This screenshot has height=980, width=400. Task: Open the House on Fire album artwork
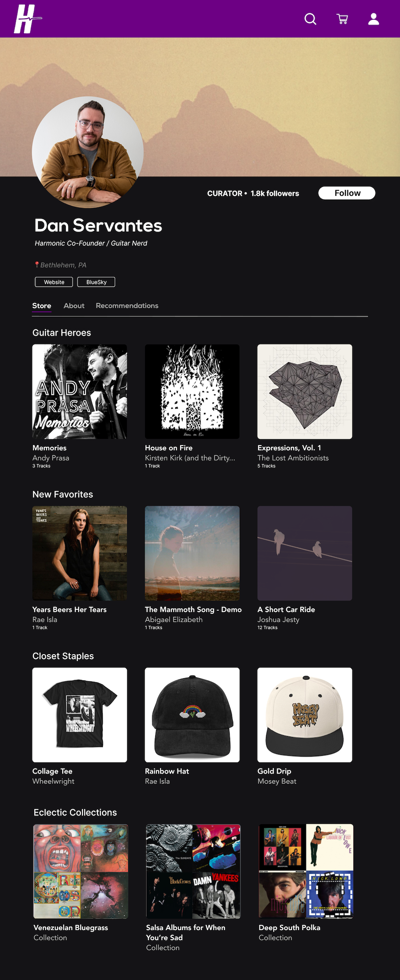coord(192,392)
